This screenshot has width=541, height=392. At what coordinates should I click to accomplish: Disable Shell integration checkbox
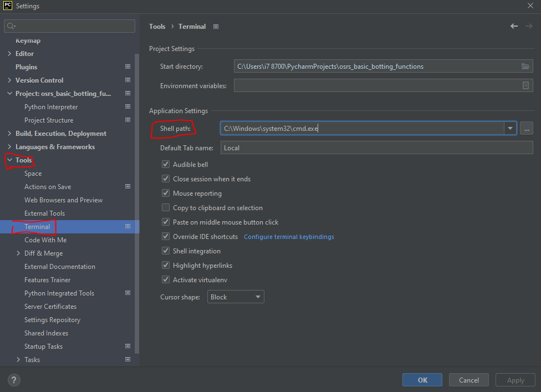(166, 251)
